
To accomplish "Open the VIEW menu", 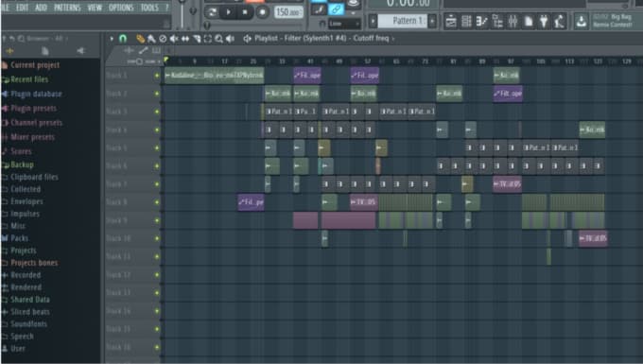I will click(x=95, y=8).
